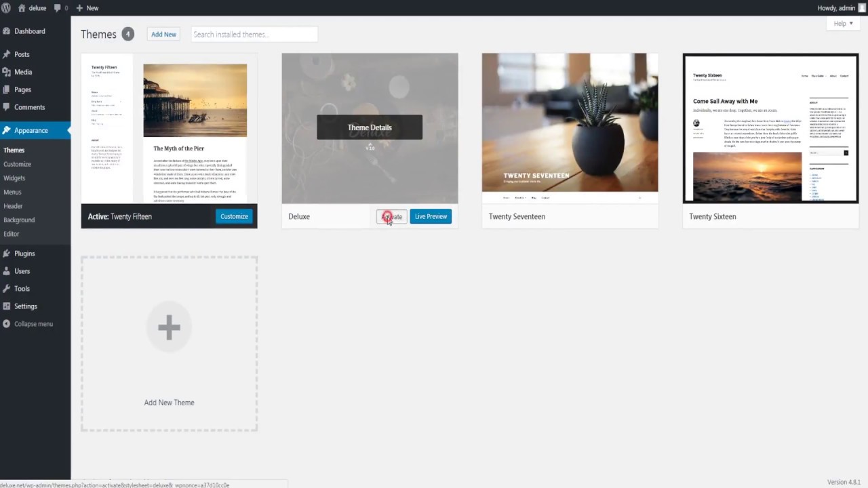Click the Tools wrench icon
The image size is (868, 488).
click(x=6, y=289)
